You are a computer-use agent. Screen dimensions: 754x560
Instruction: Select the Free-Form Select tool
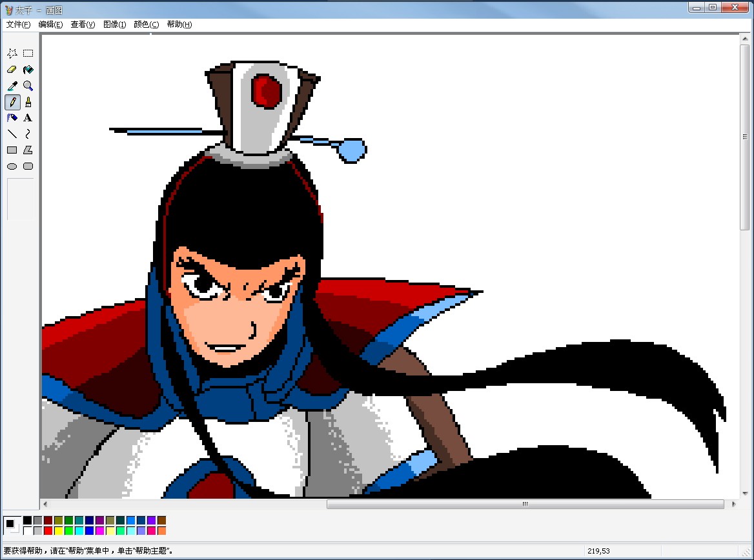12,54
